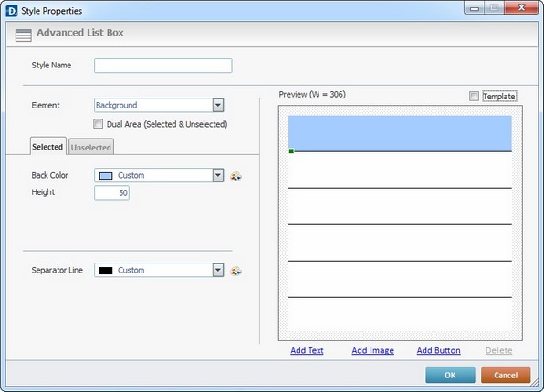Tick the Template checkbox

[x=474, y=96]
